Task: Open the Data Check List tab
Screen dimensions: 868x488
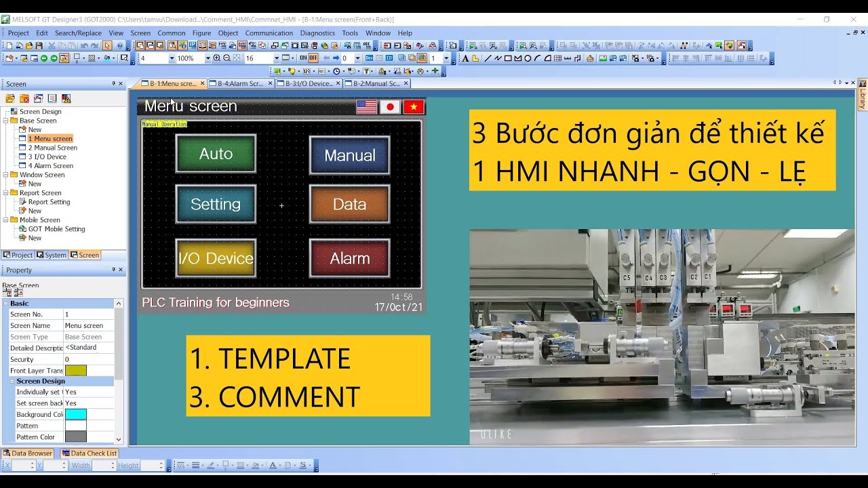Action: (x=90, y=453)
